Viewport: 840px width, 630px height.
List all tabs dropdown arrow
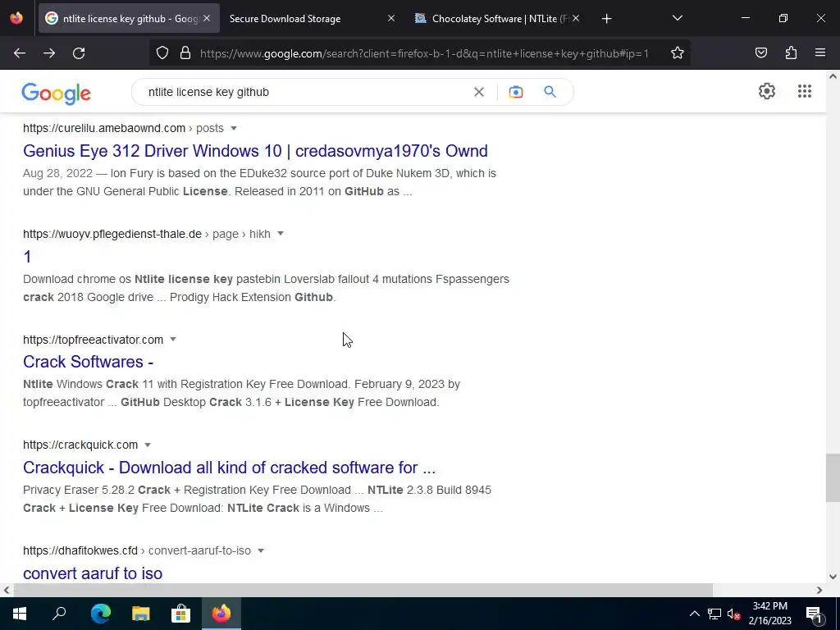click(x=677, y=19)
